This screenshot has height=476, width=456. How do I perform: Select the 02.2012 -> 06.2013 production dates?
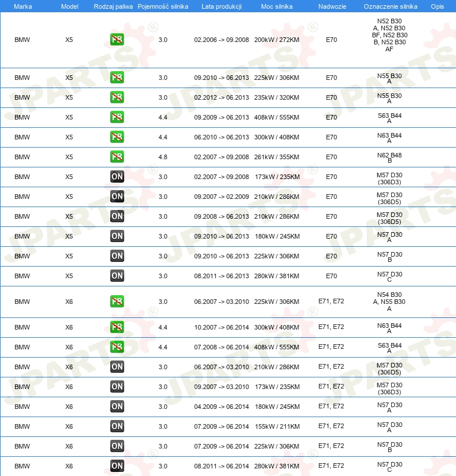222,97
